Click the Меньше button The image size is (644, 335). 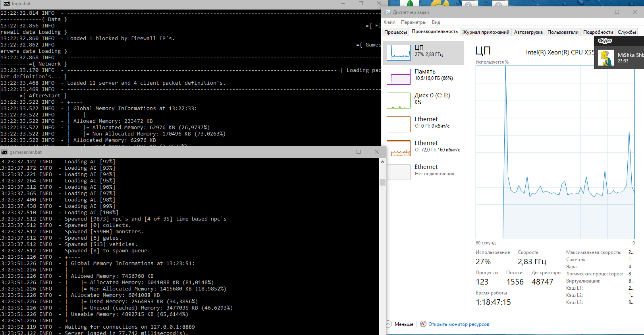tap(400, 324)
